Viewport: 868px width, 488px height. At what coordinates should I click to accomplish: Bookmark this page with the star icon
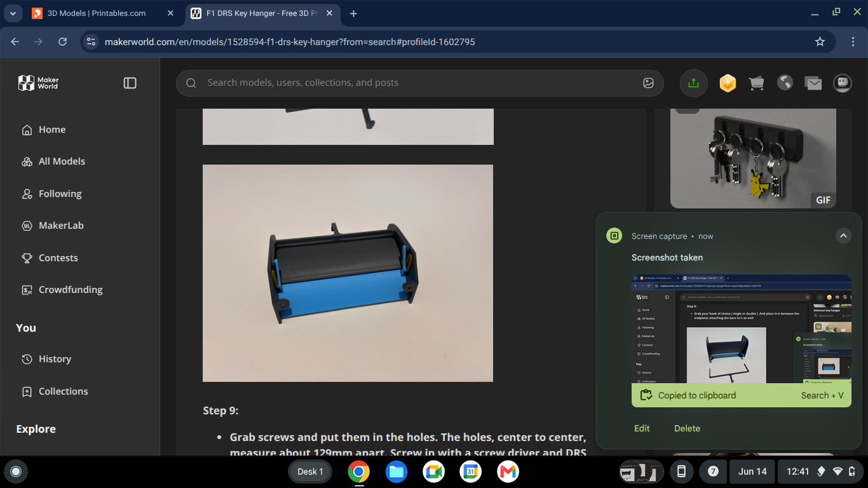tap(820, 42)
